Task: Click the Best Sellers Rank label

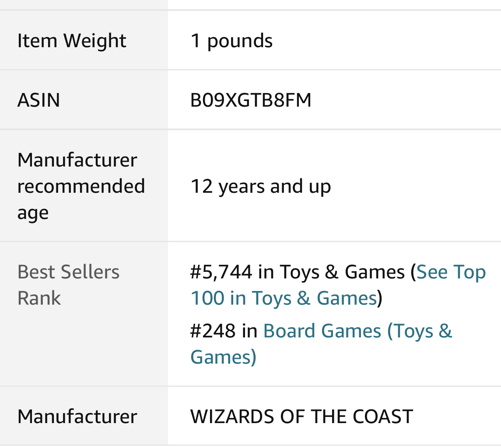Action: [x=68, y=285]
